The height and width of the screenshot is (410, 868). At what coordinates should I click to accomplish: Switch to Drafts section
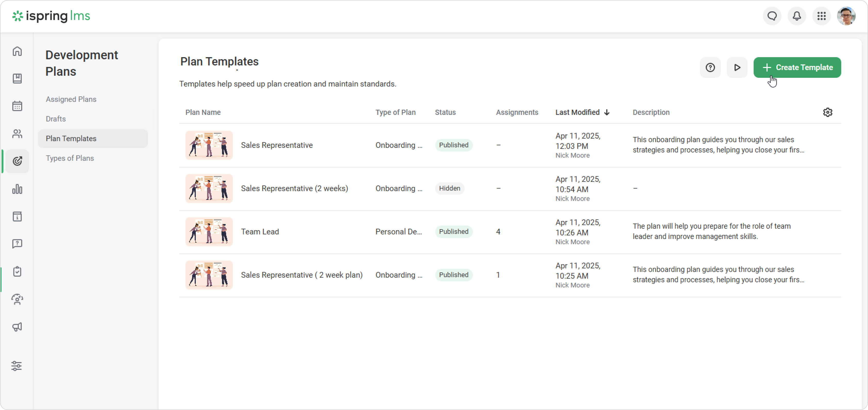point(56,119)
